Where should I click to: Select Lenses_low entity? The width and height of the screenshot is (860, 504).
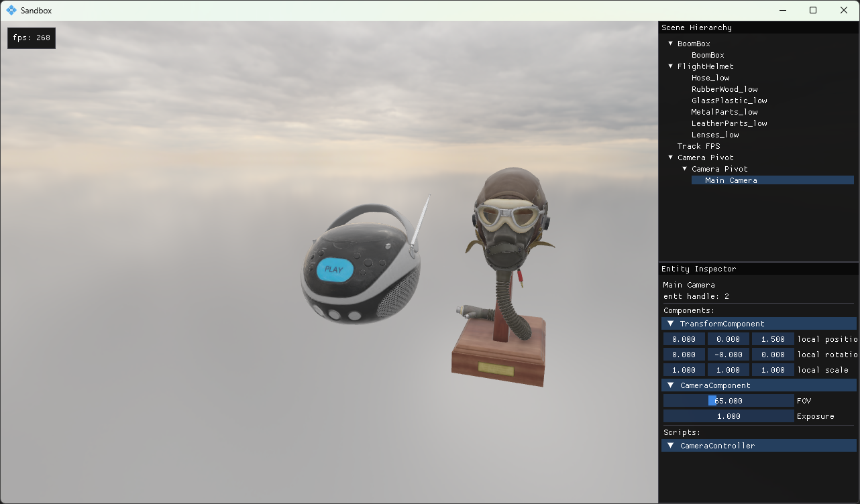pos(715,135)
